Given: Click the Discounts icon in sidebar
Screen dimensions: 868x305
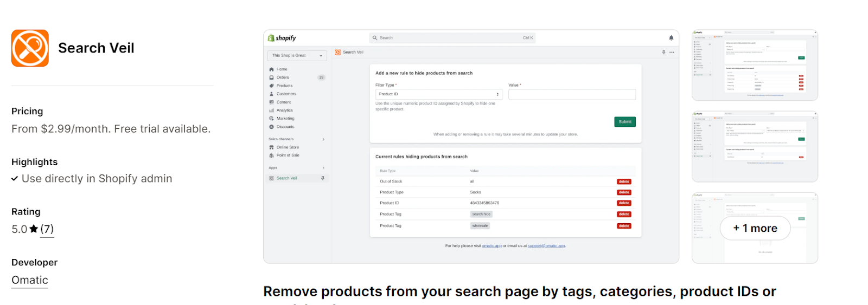Looking at the screenshot, I should [271, 127].
